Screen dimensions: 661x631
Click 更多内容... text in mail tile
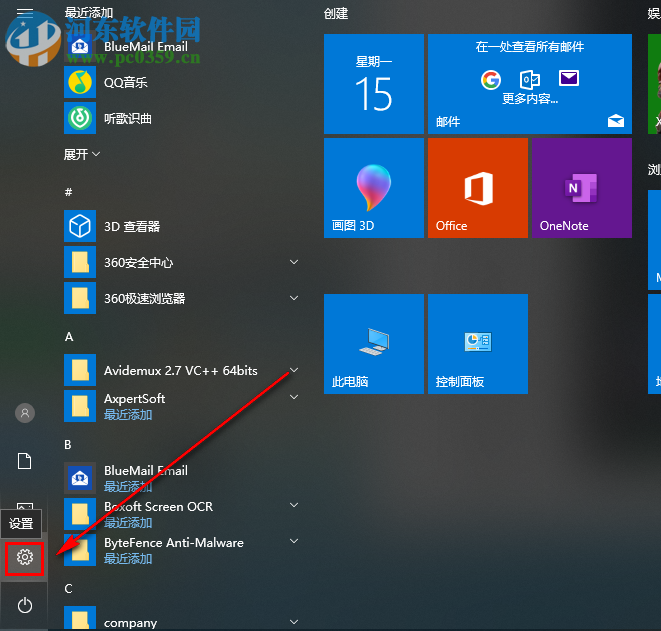pos(530,99)
